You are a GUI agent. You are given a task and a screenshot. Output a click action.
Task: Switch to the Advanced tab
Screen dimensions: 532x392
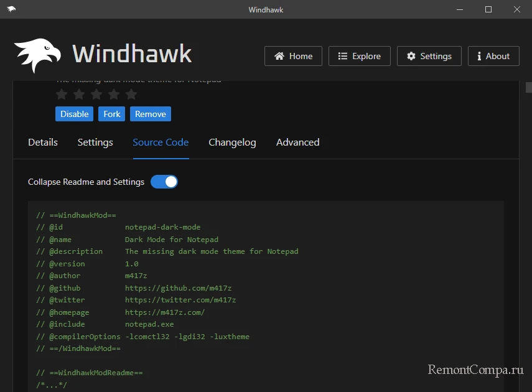coord(297,142)
